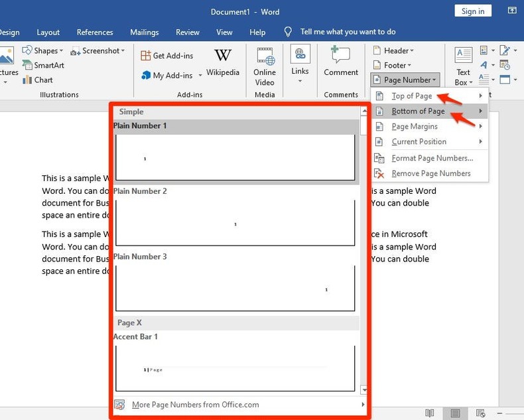The height and width of the screenshot is (420, 524).
Task: Select Format Page Numbers option
Action: pos(432,158)
